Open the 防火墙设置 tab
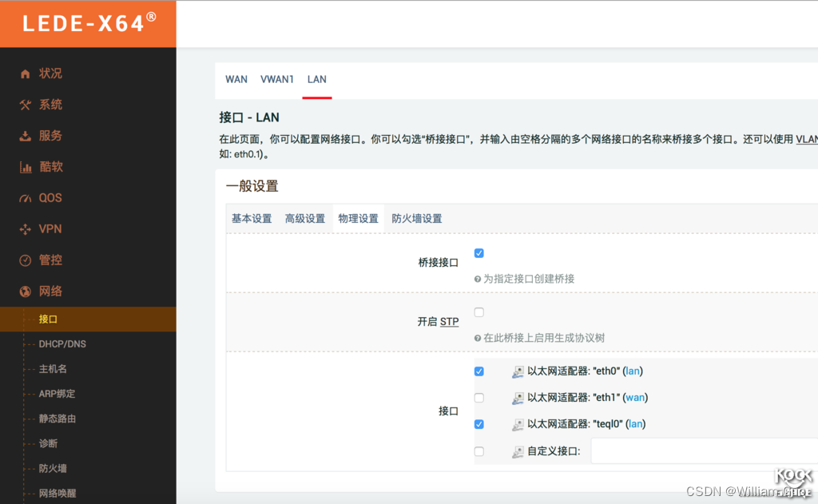The width and height of the screenshot is (818, 504). 416,219
